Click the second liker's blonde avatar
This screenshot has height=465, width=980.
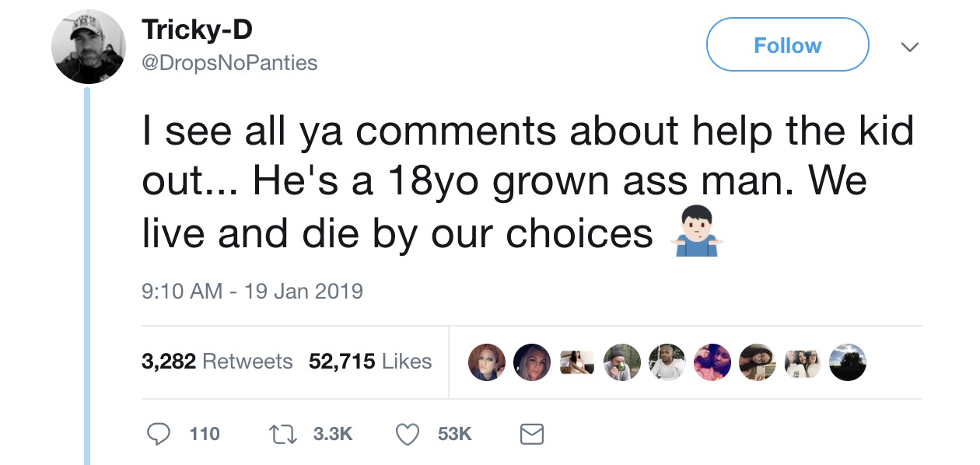532,362
